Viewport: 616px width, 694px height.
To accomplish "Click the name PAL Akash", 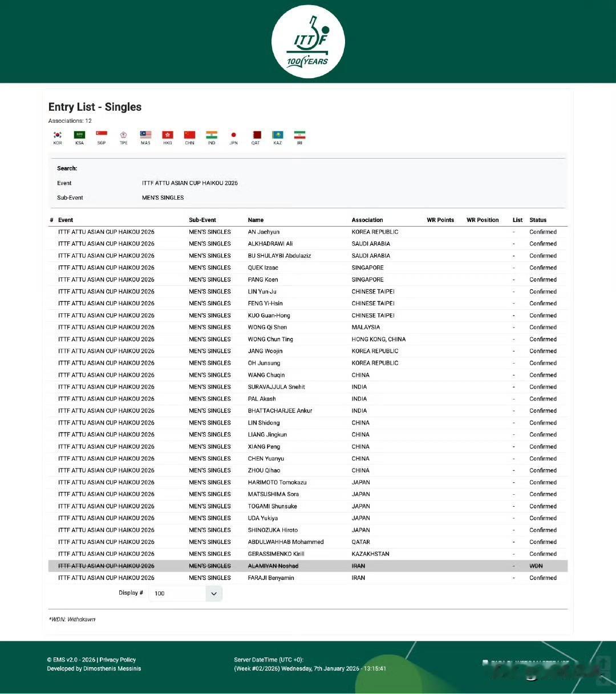I will coord(262,399).
